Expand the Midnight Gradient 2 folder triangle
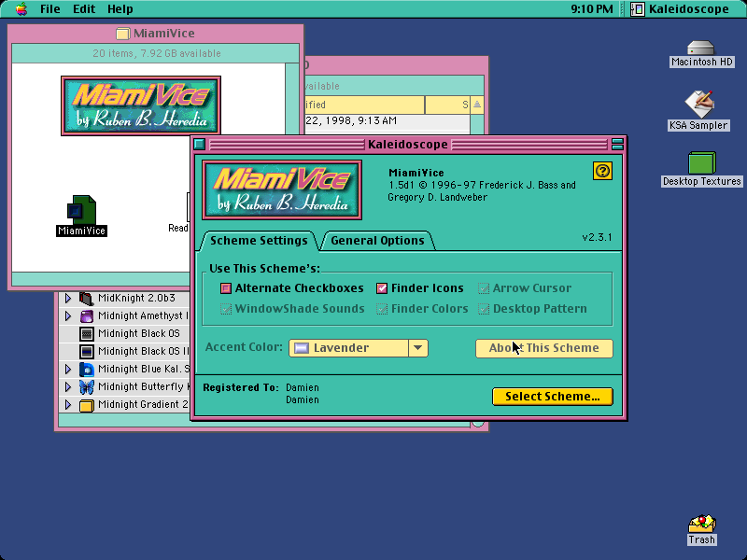 pyautogui.click(x=67, y=405)
